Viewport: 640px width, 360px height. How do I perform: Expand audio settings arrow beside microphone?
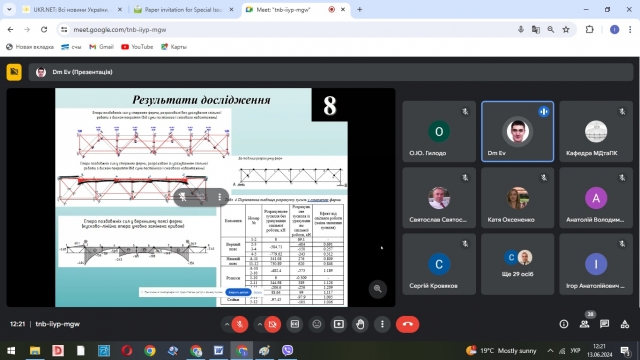(227, 324)
